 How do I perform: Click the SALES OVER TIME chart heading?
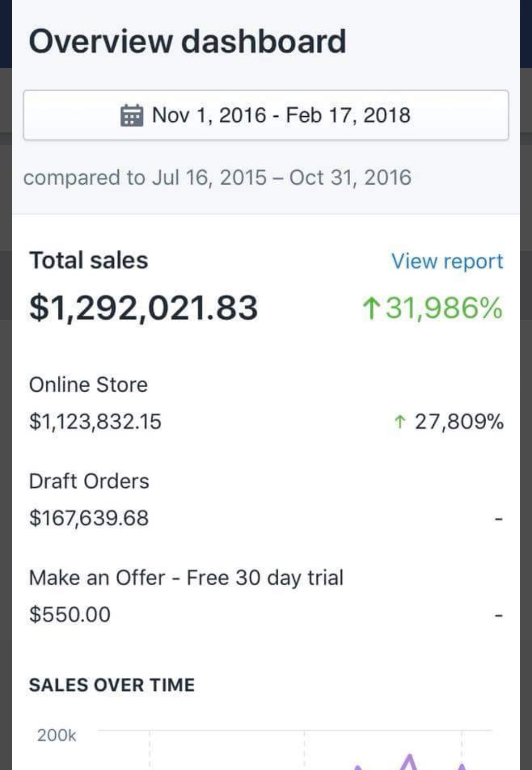click(112, 685)
